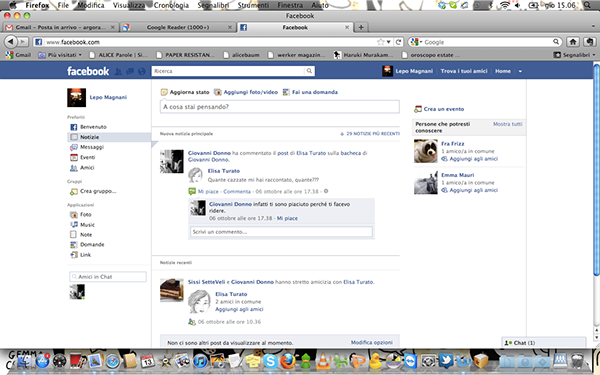This screenshot has height=375, width=600.
Task: Expand the 29 notizie più recenti
Action: point(370,134)
